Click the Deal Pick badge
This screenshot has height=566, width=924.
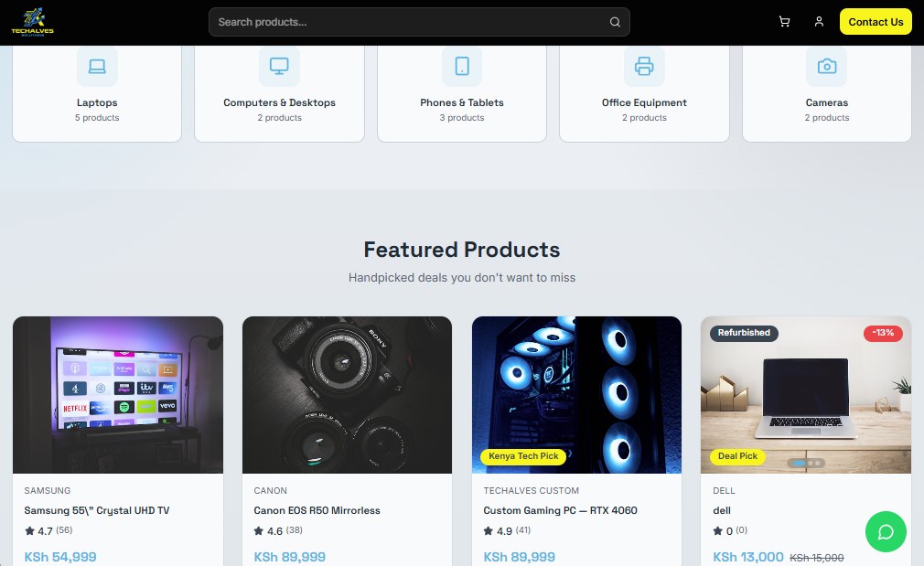737,456
